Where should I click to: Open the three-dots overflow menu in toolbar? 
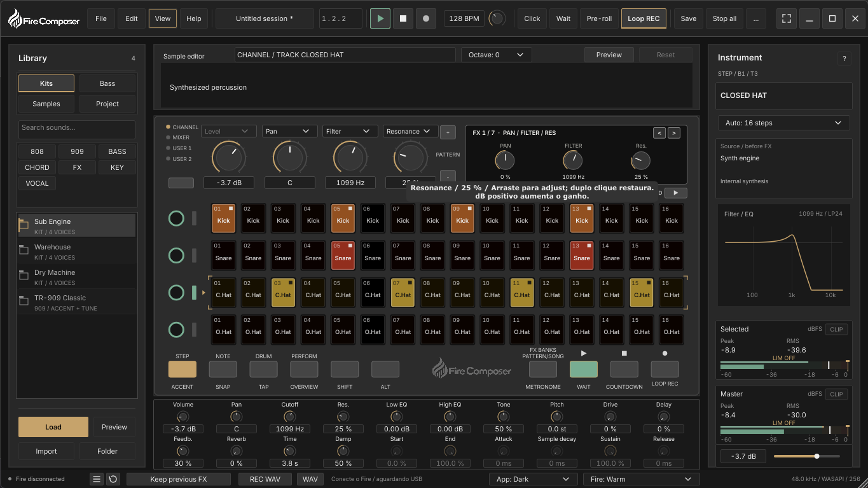[756, 18]
